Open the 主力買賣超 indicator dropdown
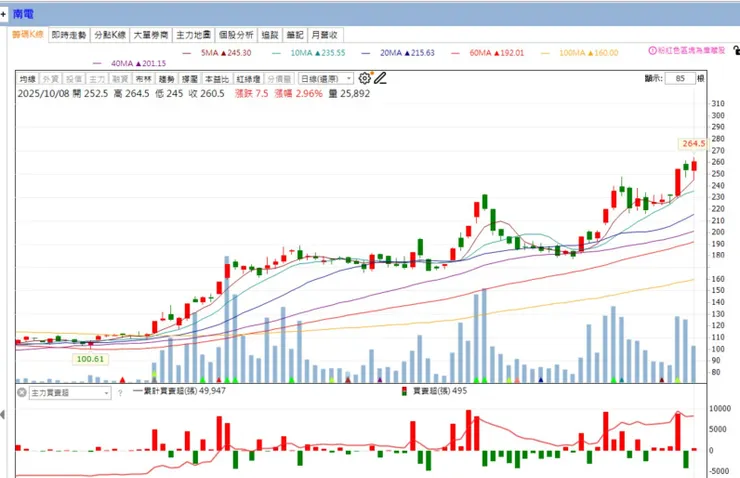Screen dimensions: 740x478 coord(70,393)
